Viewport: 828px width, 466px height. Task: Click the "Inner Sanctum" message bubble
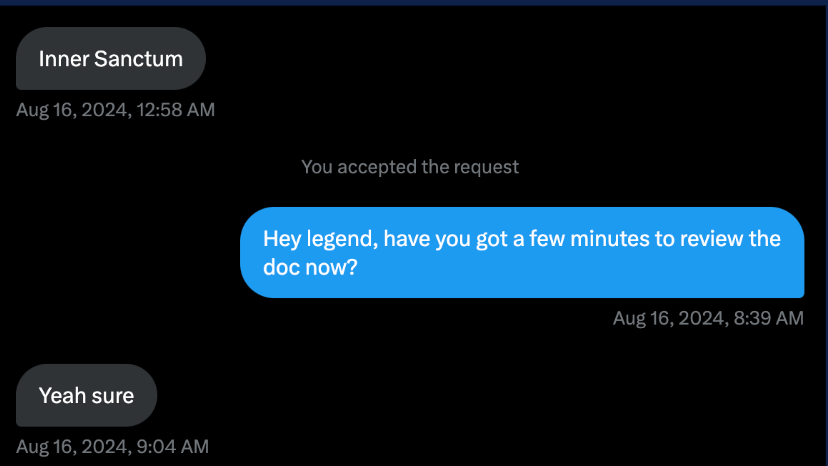click(110, 59)
